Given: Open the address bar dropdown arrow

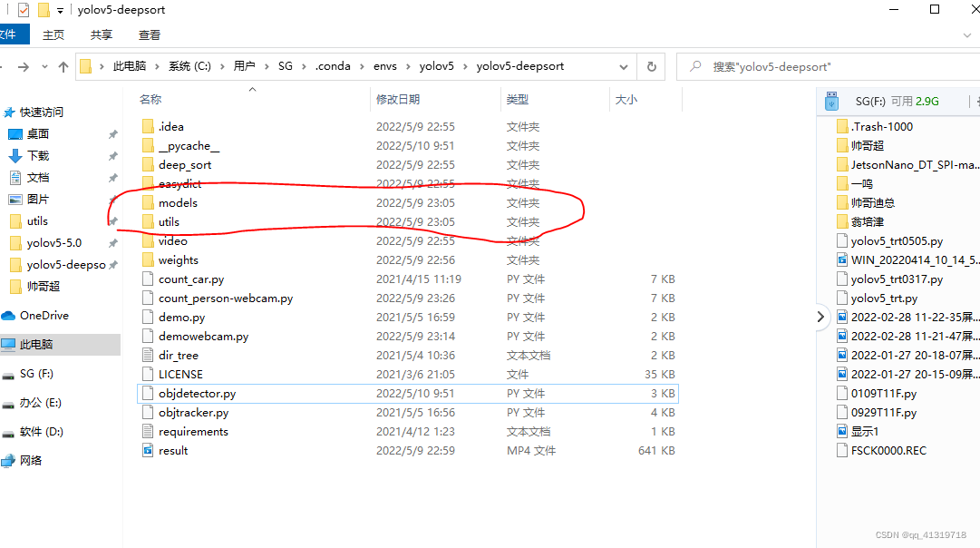Looking at the screenshot, I should (x=623, y=65).
